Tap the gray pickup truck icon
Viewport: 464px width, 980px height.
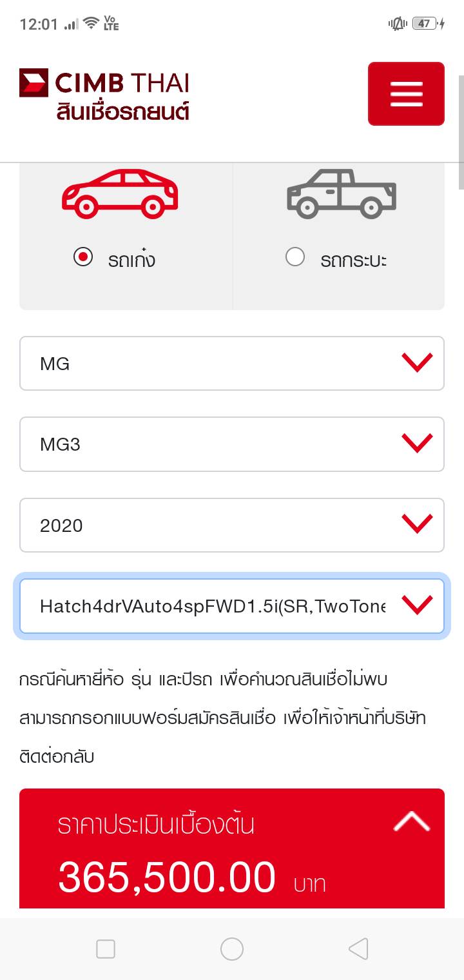(341, 193)
